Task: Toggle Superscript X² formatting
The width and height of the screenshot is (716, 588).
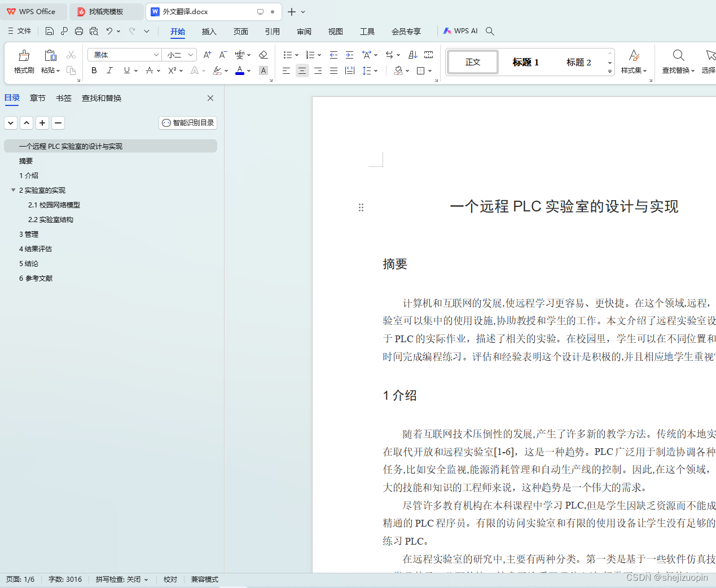Action: click(172, 70)
